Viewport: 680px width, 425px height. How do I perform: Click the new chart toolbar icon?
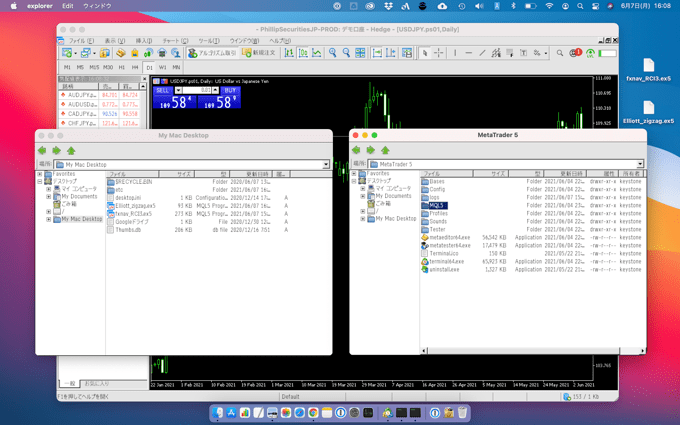click(x=66, y=53)
